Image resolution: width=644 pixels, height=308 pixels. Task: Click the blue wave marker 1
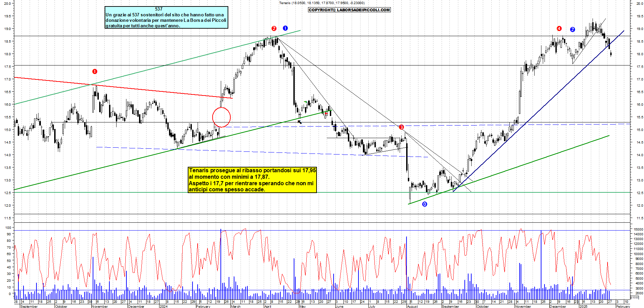coord(285,28)
